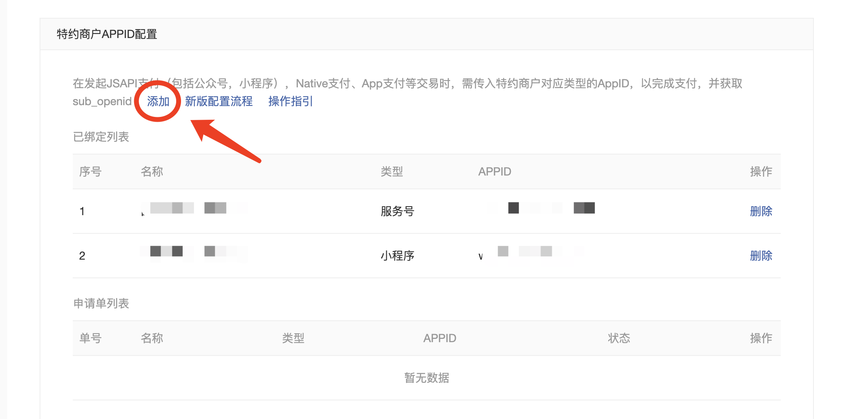Click the 添加 link to add an APPID

click(158, 101)
